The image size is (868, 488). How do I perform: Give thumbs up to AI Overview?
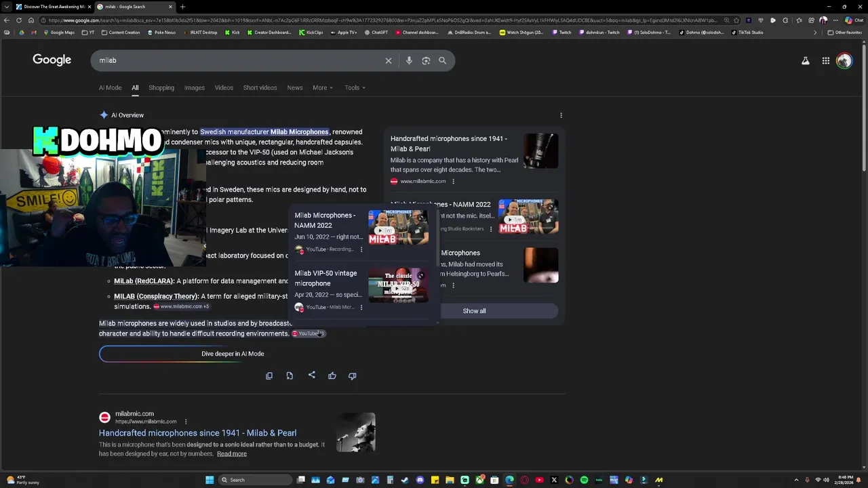[332, 375]
